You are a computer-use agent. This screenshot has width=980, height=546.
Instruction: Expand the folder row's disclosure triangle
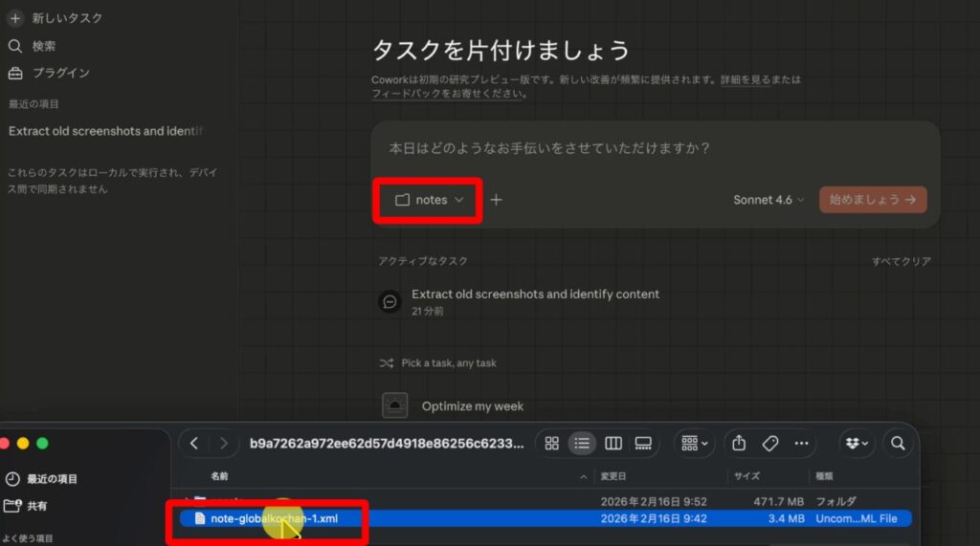187,501
